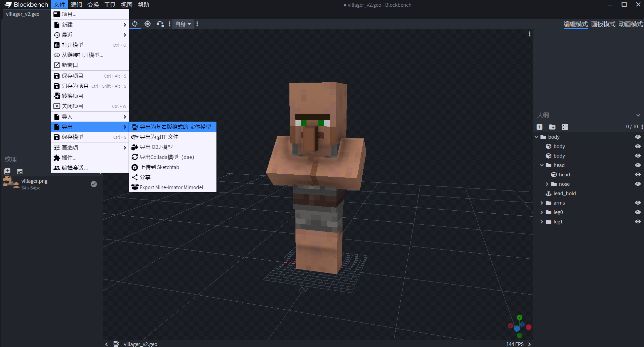
Task: Click the texture saved checkmark icon
Action: tap(94, 184)
